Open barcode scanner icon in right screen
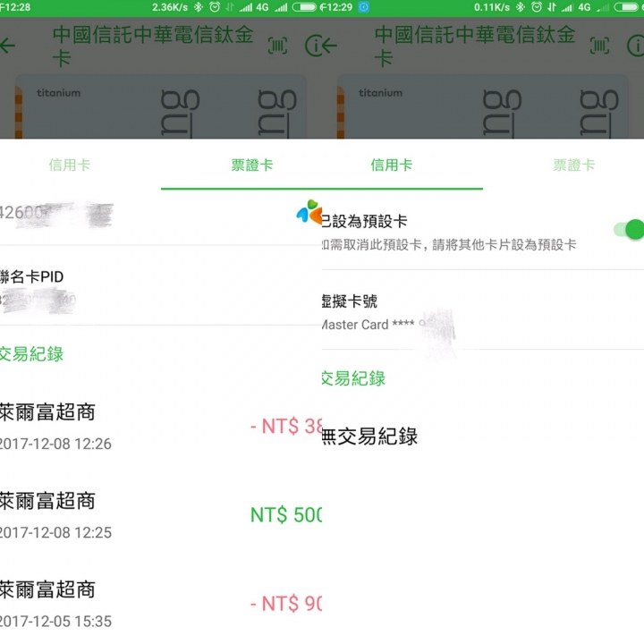 coord(599,46)
